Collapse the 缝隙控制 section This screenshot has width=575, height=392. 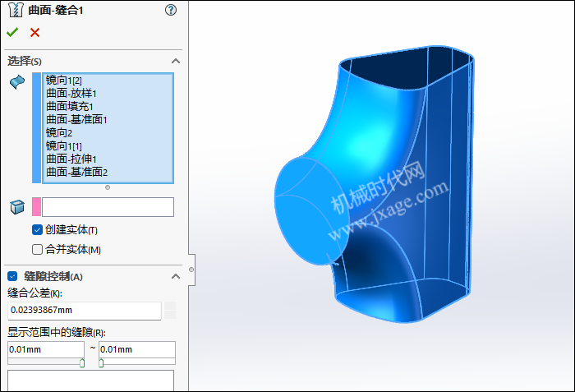(175, 276)
